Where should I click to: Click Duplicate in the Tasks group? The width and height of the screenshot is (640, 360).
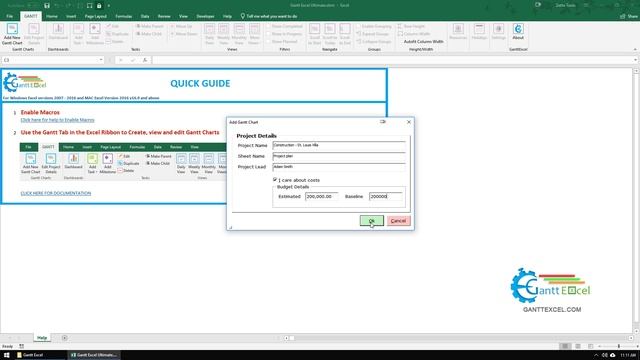118,34
